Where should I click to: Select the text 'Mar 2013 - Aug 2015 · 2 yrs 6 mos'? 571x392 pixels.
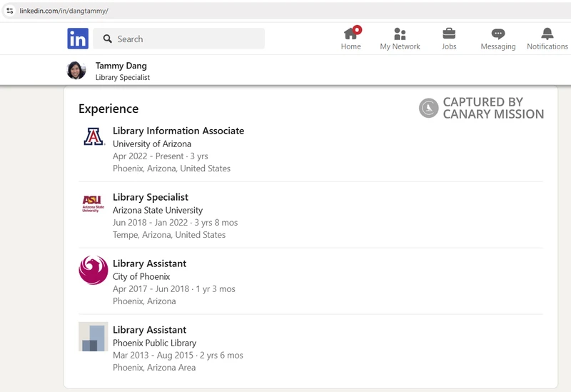pos(178,355)
